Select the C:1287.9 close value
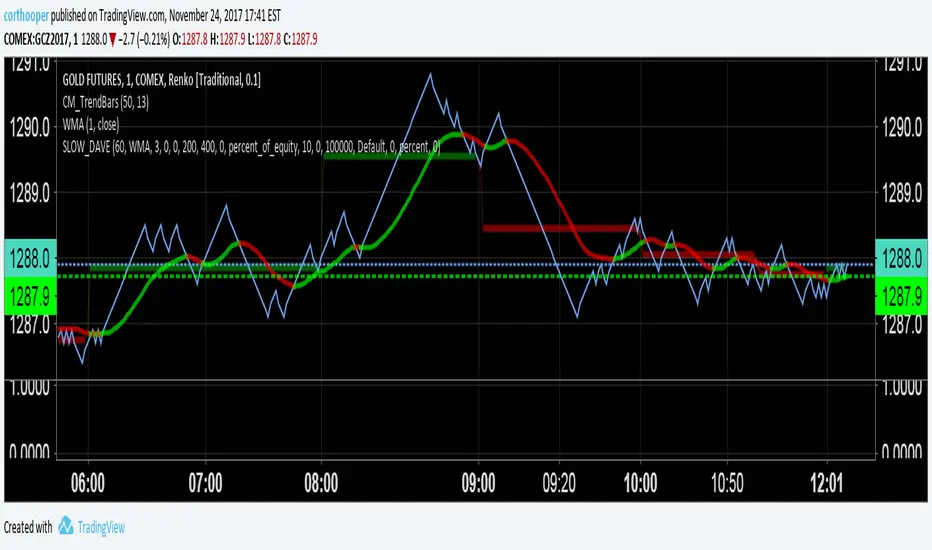The height and width of the screenshot is (550, 932). pyautogui.click(x=300, y=39)
